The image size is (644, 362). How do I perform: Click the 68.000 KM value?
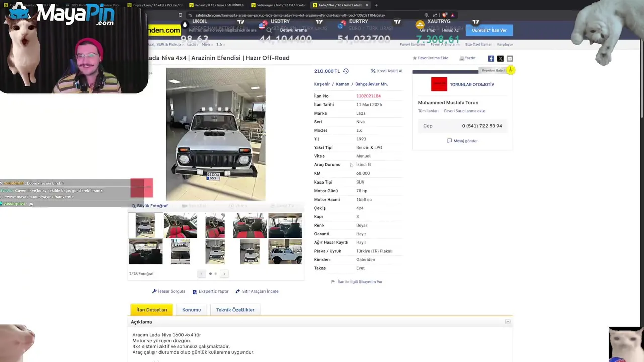tap(363, 173)
